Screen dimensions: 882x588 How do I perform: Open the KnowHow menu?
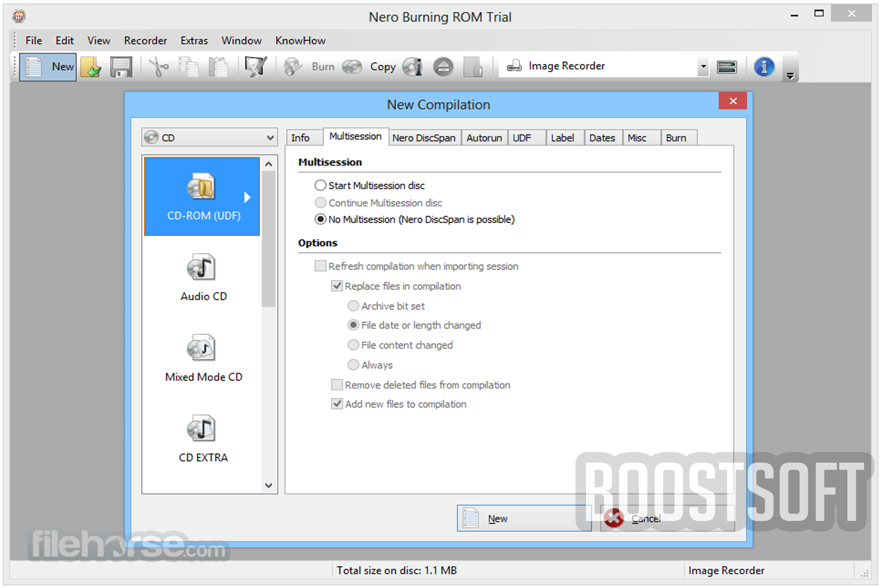300,40
